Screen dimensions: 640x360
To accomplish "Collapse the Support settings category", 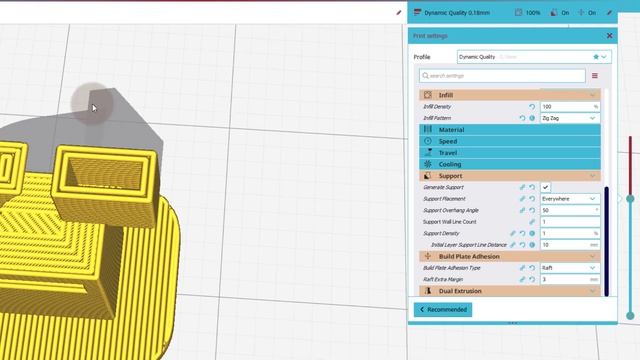I will pos(510,176).
